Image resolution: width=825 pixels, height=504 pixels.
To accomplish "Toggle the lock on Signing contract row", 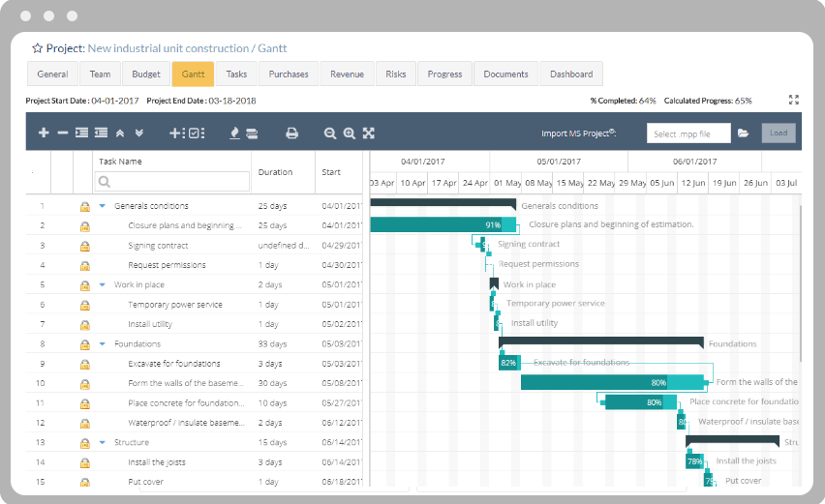I will coord(85,246).
